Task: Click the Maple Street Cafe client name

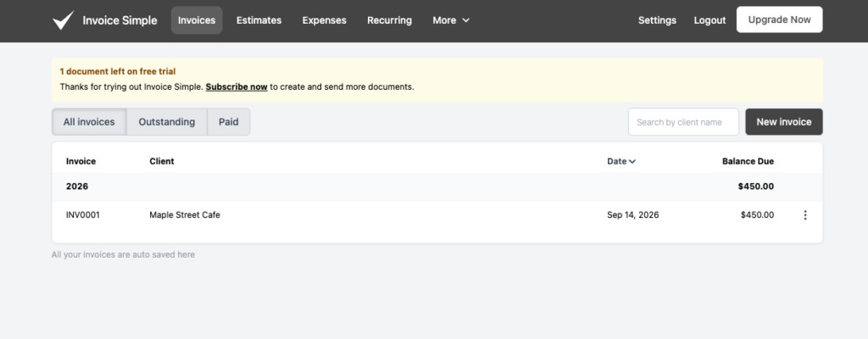Action: tap(184, 215)
